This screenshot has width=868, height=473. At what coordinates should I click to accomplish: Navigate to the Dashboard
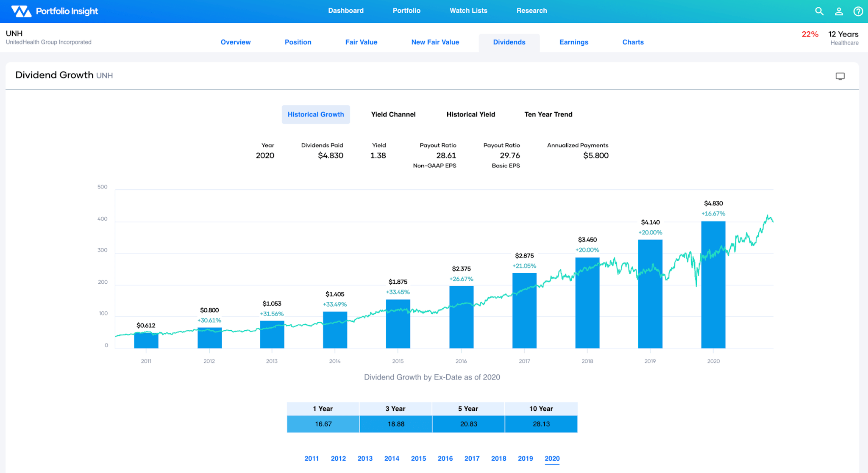point(346,11)
